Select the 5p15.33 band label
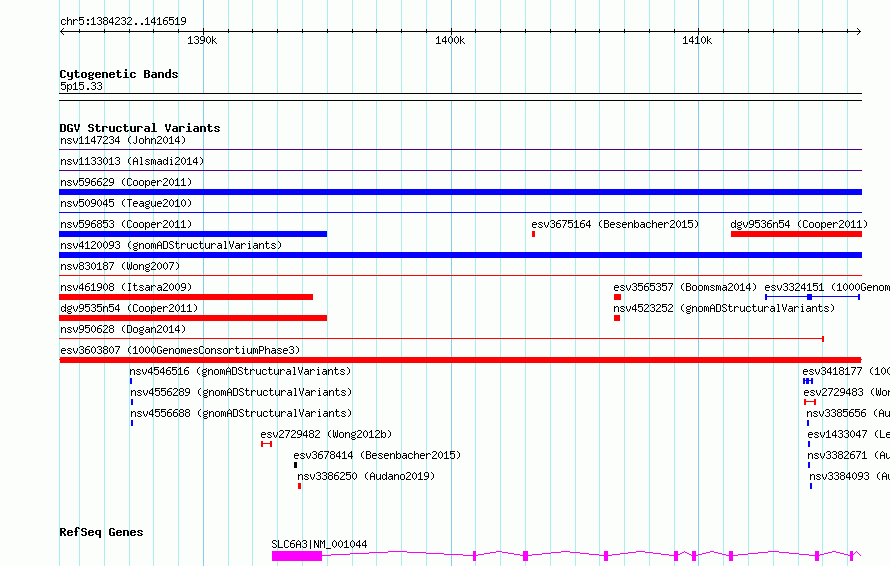890x566 pixels. pos(81,86)
